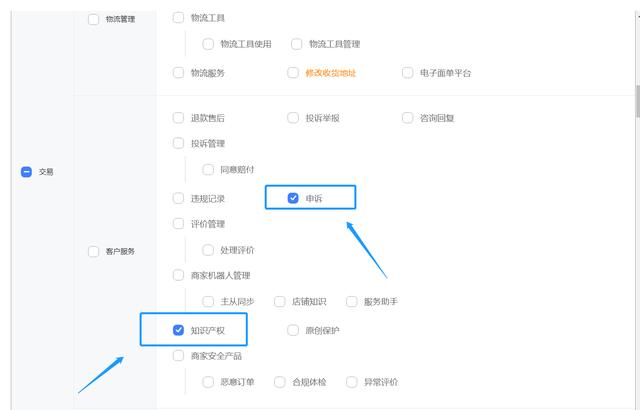Select the 投诉举报 checkbox

(293, 118)
